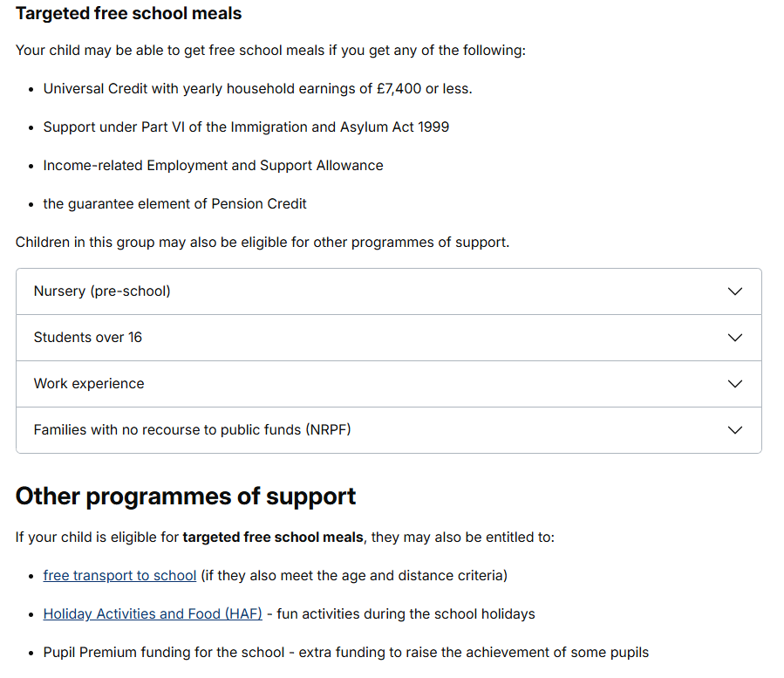784x678 pixels.
Task: Click the Your child may be able sentence
Action: [x=270, y=51]
